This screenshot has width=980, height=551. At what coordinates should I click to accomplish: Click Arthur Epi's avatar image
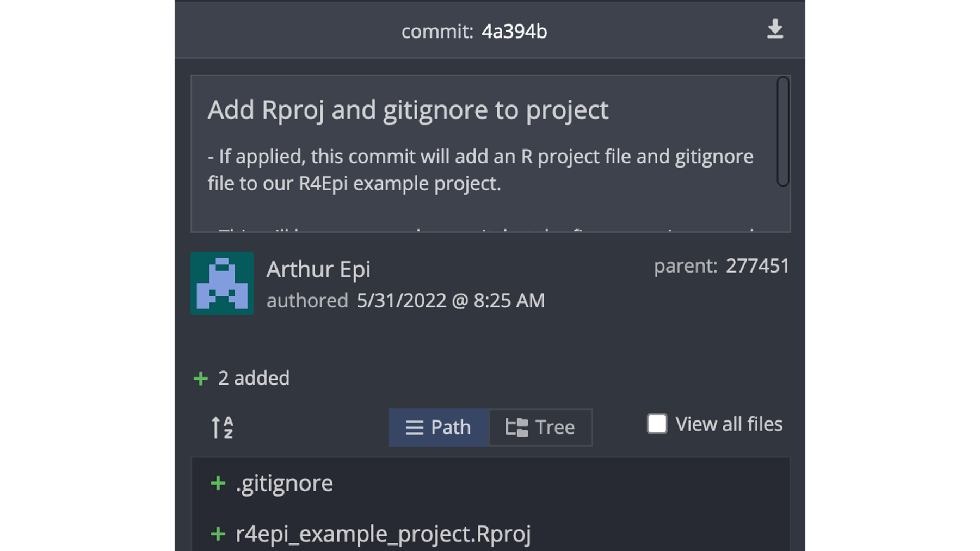pos(222,283)
